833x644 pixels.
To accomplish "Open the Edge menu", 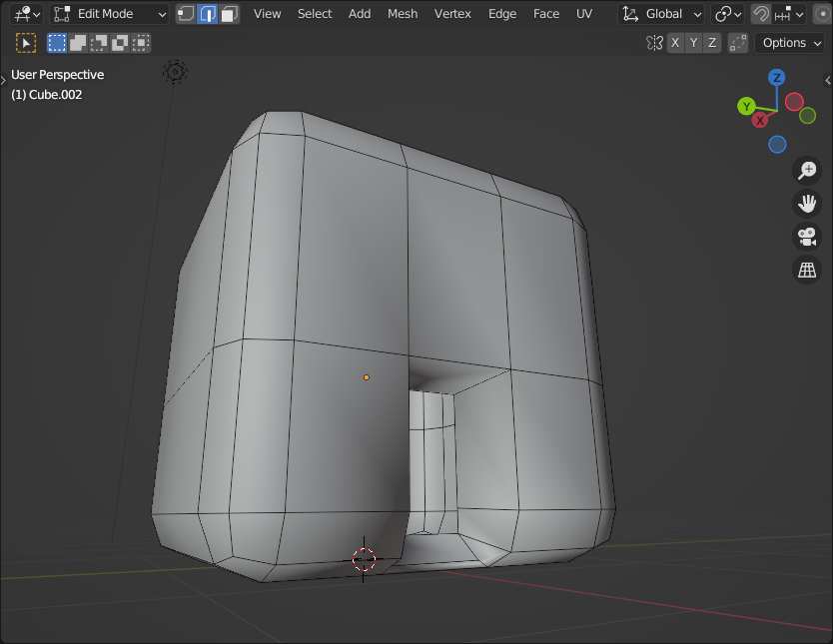I will (502, 14).
